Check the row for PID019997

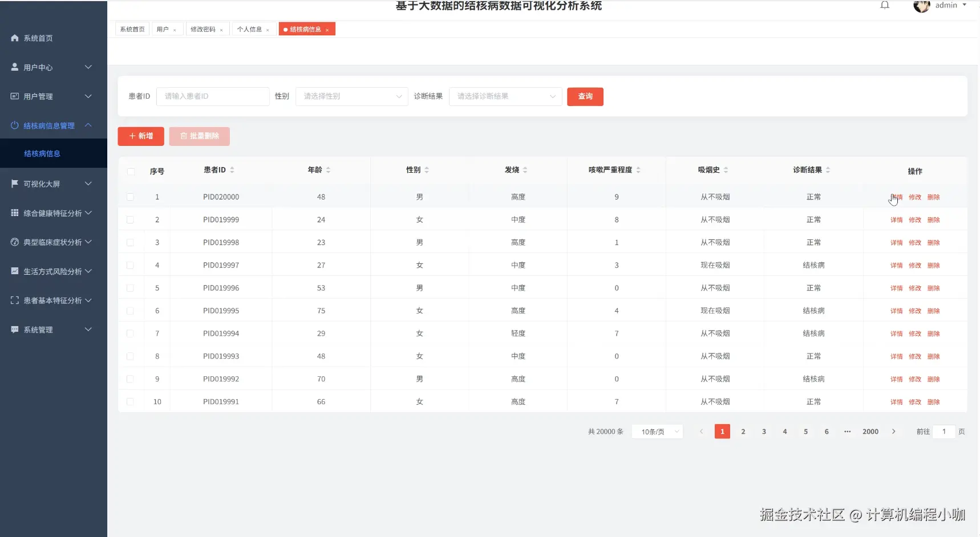(x=130, y=265)
